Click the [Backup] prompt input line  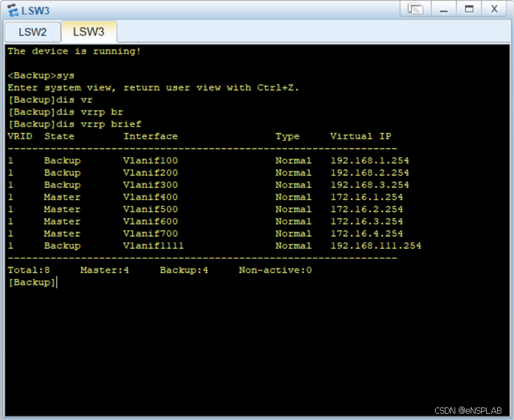coord(32,282)
